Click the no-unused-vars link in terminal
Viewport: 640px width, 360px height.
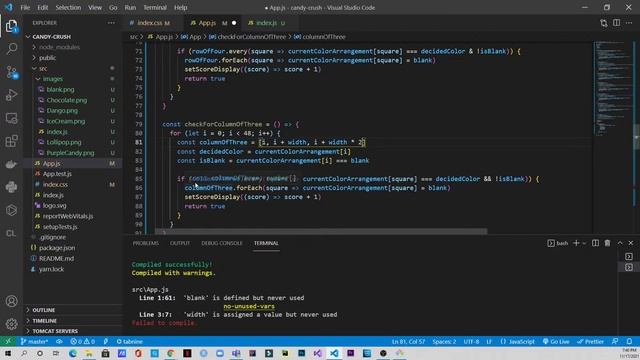[249, 306]
